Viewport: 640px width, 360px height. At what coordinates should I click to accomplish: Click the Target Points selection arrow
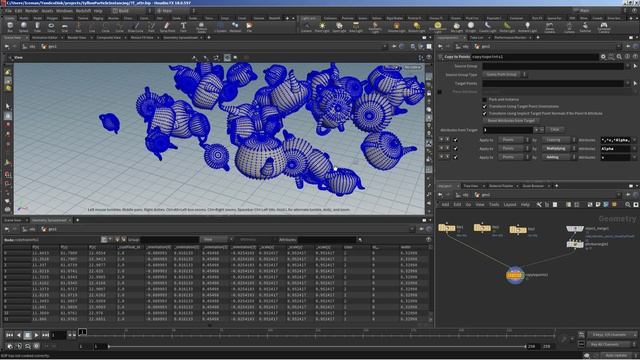pyautogui.click(x=635, y=83)
